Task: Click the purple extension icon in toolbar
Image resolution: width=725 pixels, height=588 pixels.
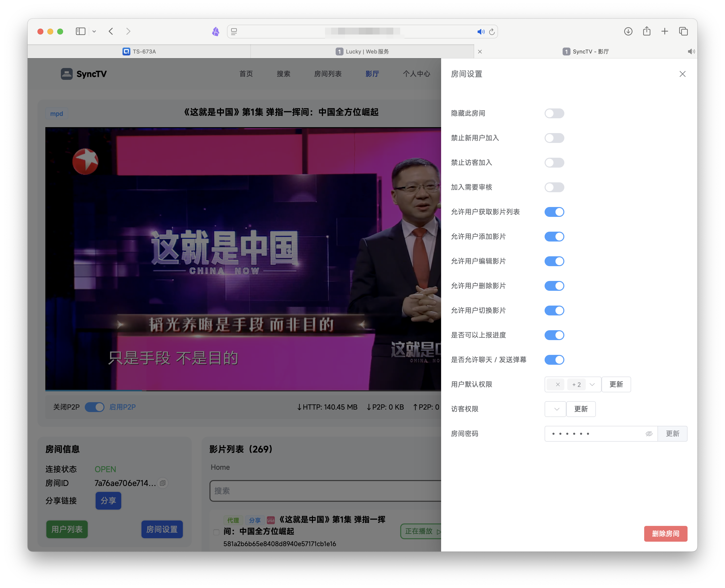Action: pos(216,32)
